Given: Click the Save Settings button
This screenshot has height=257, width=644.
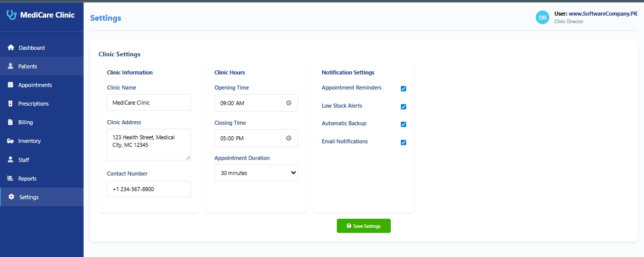Looking at the screenshot, I should coord(364,226).
